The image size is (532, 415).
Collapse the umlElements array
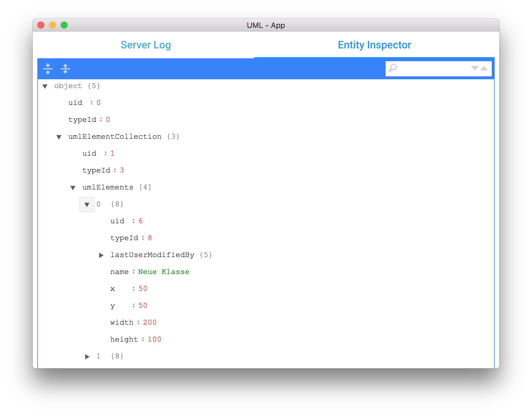click(x=73, y=188)
